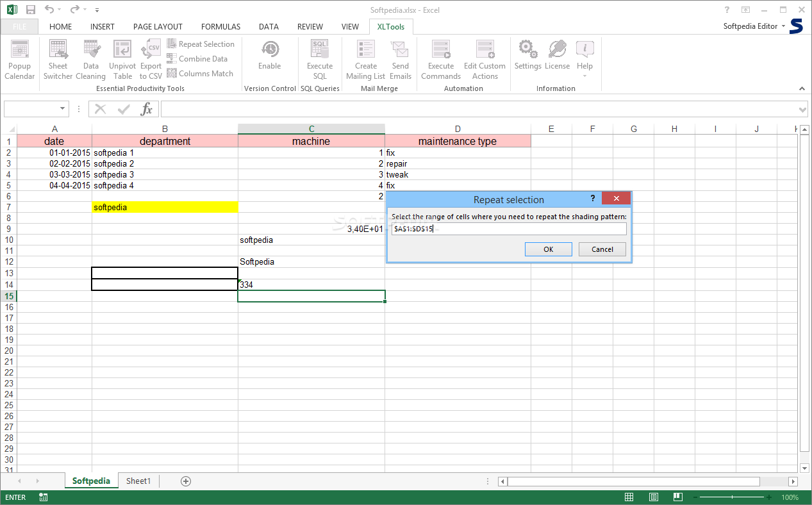Click Create Mailing List
This screenshot has height=505, width=812.
pos(366,60)
